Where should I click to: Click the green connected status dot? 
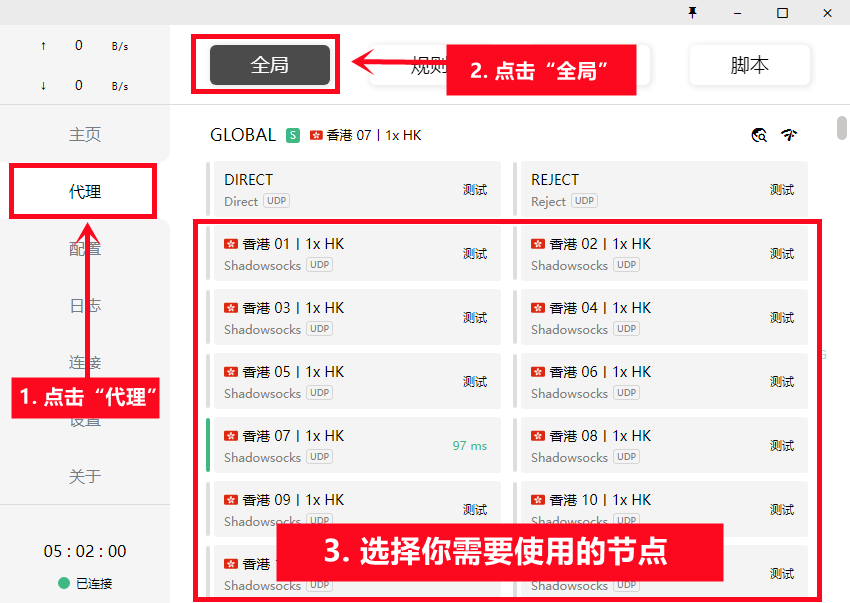click(64, 583)
